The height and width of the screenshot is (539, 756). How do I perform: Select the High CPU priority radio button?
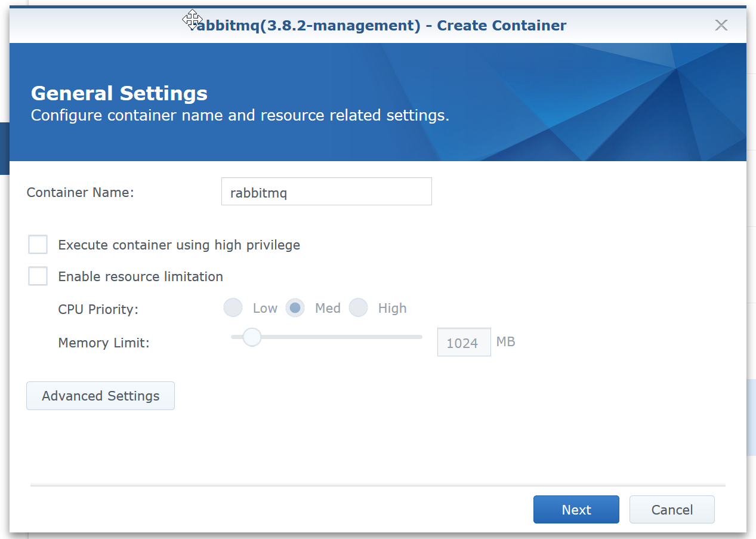(x=358, y=308)
